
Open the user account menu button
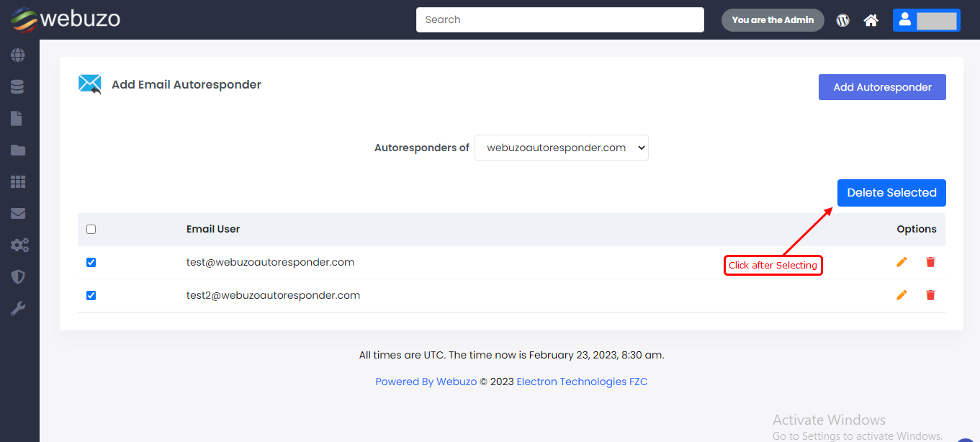click(926, 20)
